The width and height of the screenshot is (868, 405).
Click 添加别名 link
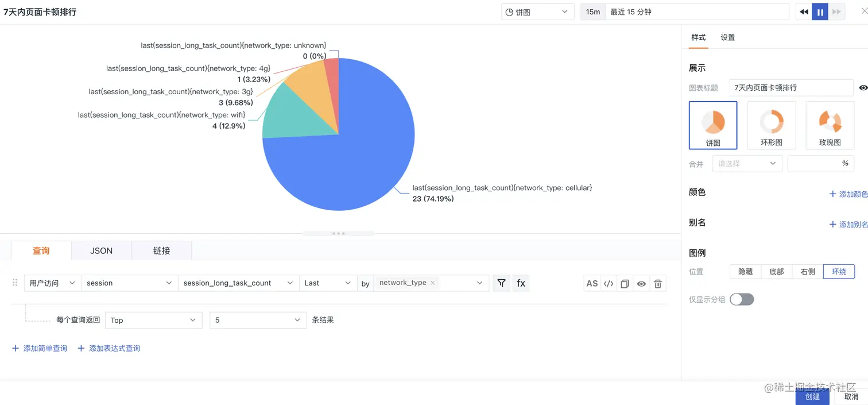(849, 224)
